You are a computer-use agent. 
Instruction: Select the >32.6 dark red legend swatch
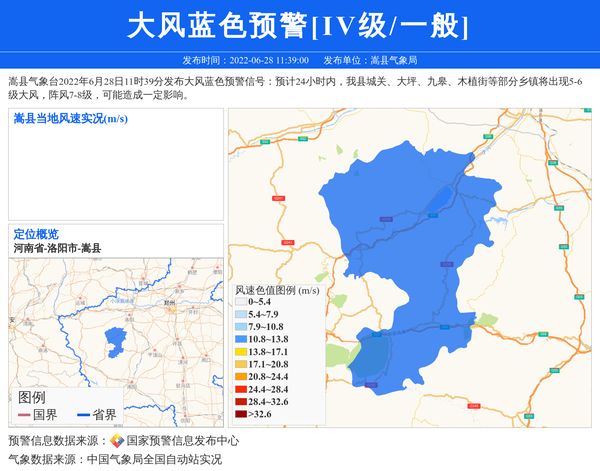tap(240, 413)
